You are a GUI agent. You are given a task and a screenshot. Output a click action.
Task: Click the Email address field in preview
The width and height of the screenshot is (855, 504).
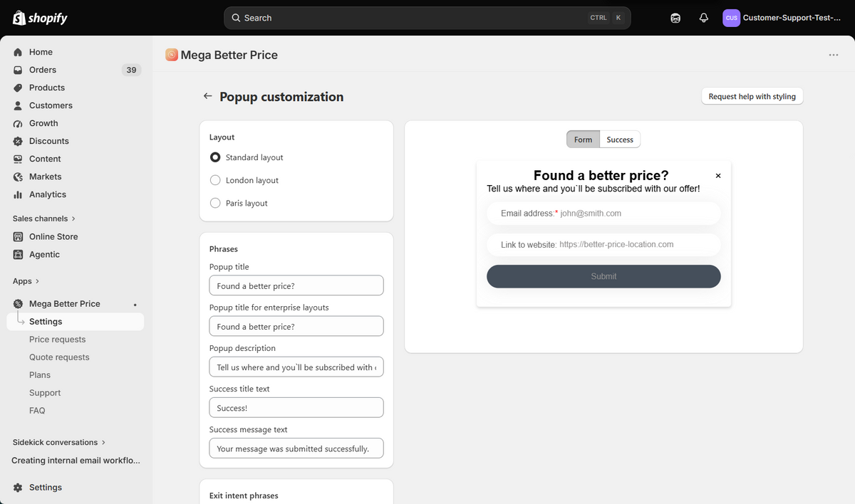(x=603, y=213)
